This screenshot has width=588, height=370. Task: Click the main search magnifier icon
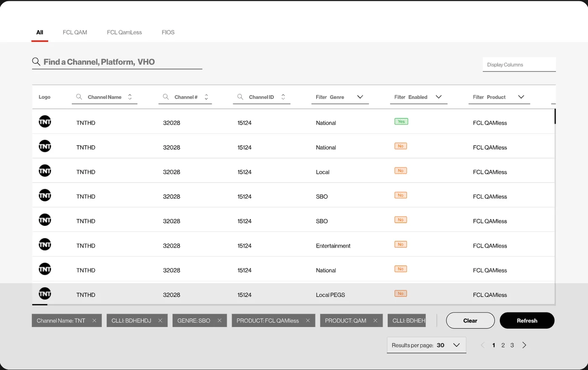click(37, 62)
